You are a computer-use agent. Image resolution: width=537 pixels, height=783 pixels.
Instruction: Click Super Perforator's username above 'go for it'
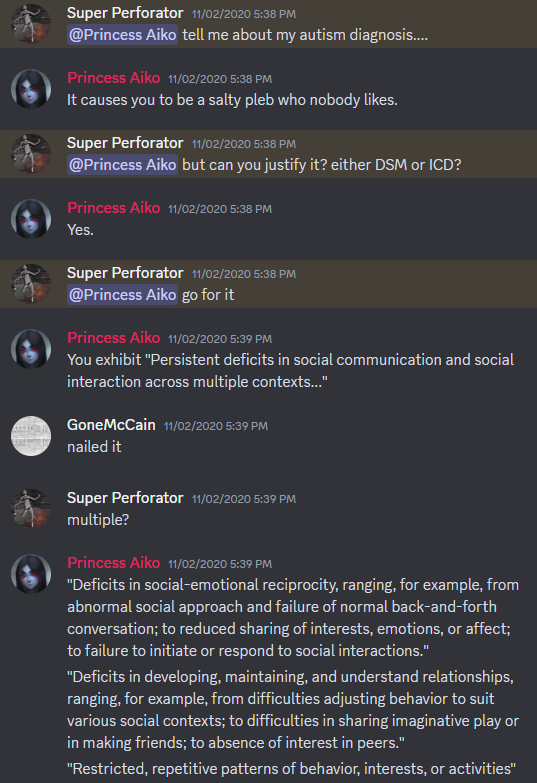pos(125,273)
